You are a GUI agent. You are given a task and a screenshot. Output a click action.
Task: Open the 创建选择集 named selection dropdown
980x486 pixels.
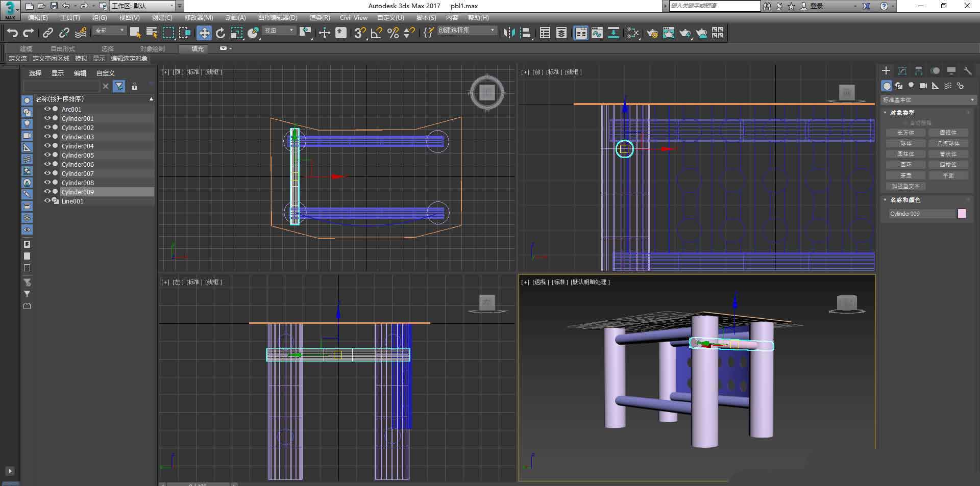(467, 31)
